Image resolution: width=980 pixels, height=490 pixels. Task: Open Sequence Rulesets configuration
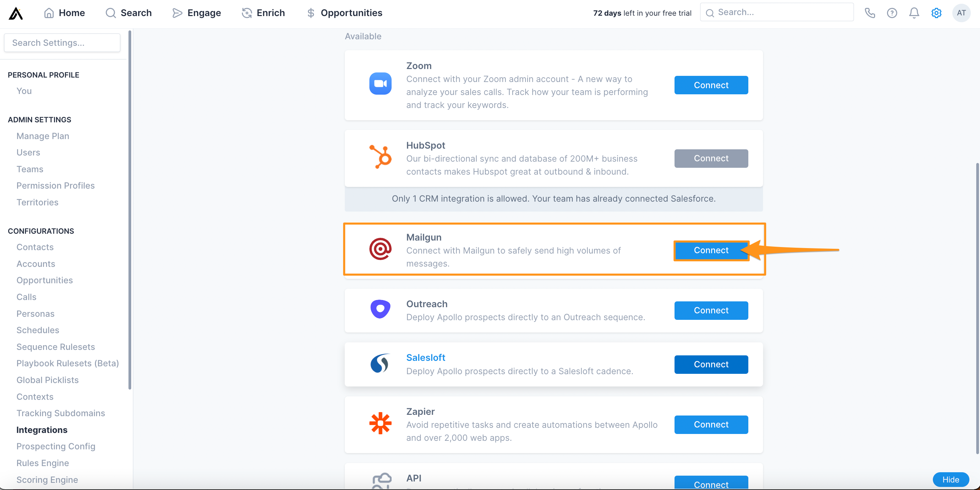click(56, 347)
